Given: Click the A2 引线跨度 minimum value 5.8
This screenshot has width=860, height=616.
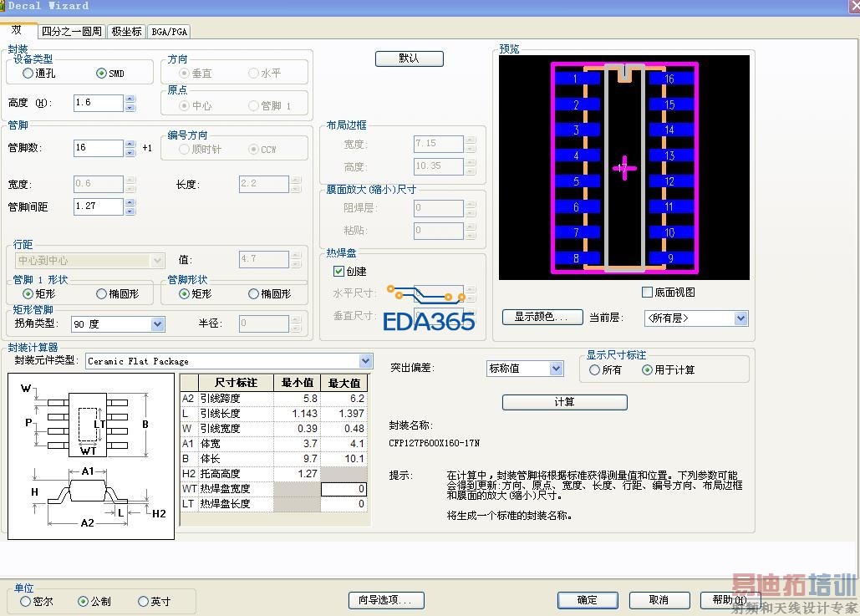Looking at the screenshot, I should click(x=297, y=398).
